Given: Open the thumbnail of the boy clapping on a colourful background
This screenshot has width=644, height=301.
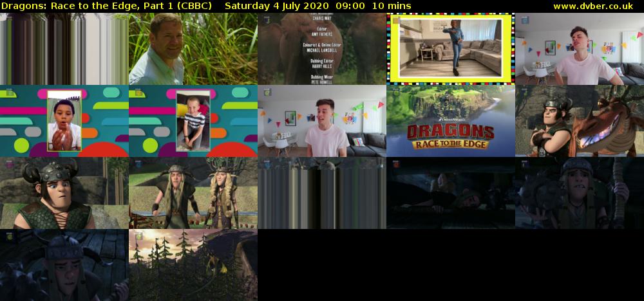Looking at the screenshot, I should tap(64, 121).
